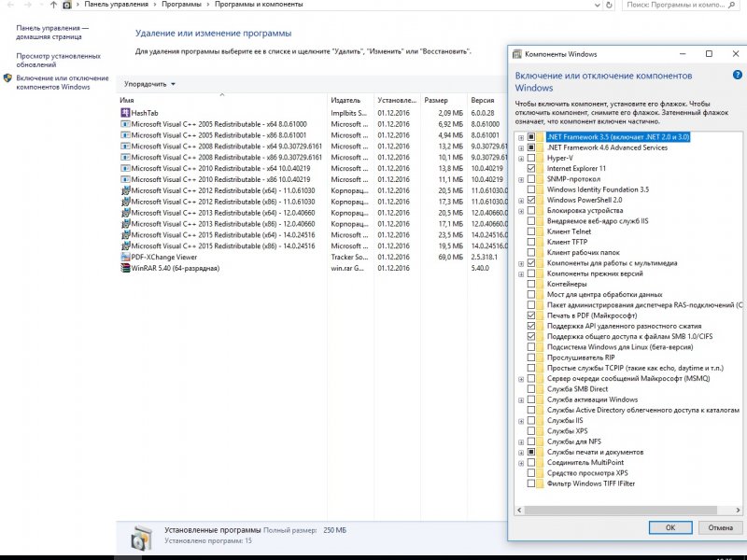Uncheck the Internet Explorer 11 checkbox
This screenshot has width=747, height=560.
tap(531, 169)
